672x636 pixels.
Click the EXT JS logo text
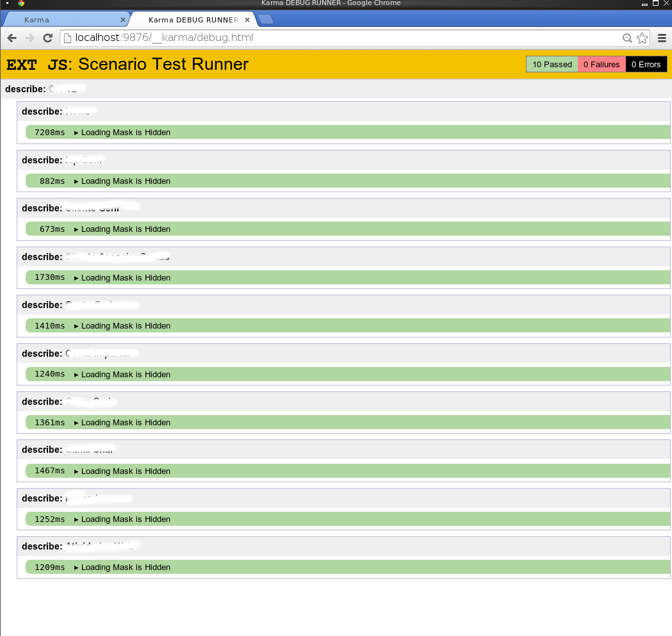pyautogui.click(x=37, y=65)
